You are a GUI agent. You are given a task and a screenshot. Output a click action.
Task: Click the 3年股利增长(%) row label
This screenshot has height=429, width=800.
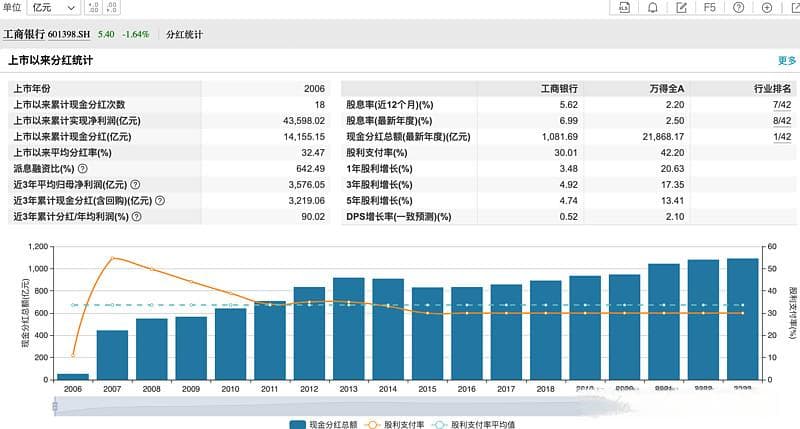[x=379, y=185]
